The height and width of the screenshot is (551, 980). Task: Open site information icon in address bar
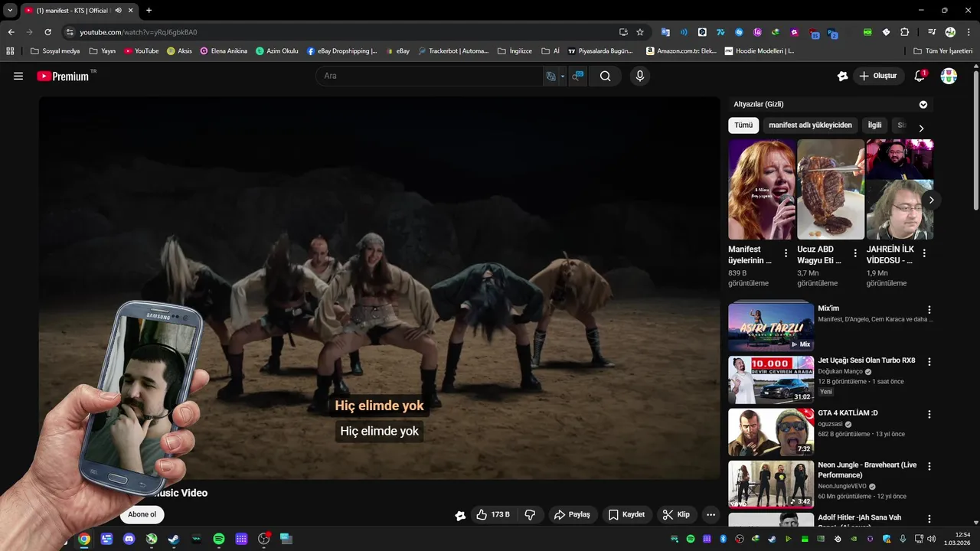tap(70, 32)
